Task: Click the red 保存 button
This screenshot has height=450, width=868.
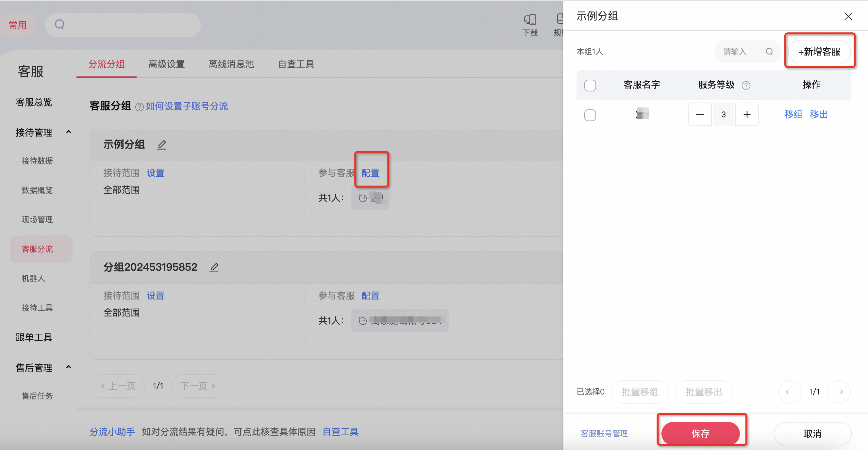Action: tap(701, 433)
